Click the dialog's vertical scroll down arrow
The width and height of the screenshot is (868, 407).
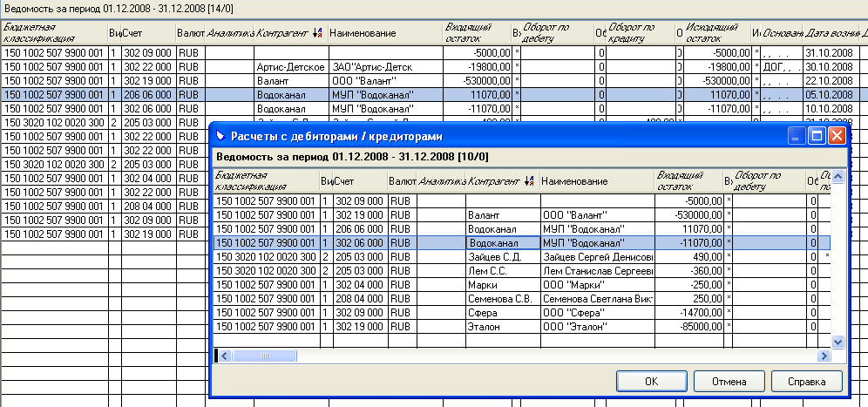pyautogui.click(x=837, y=342)
